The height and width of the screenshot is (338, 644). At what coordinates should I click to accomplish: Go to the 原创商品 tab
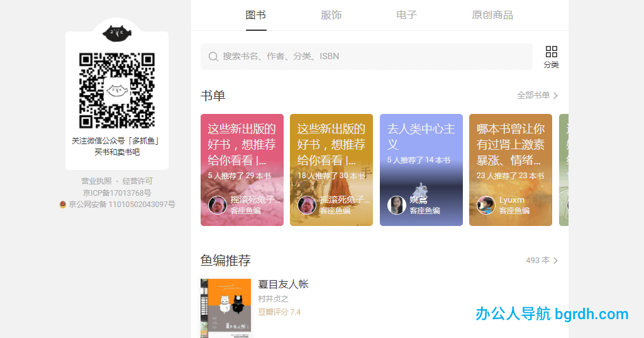coord(492,15)
